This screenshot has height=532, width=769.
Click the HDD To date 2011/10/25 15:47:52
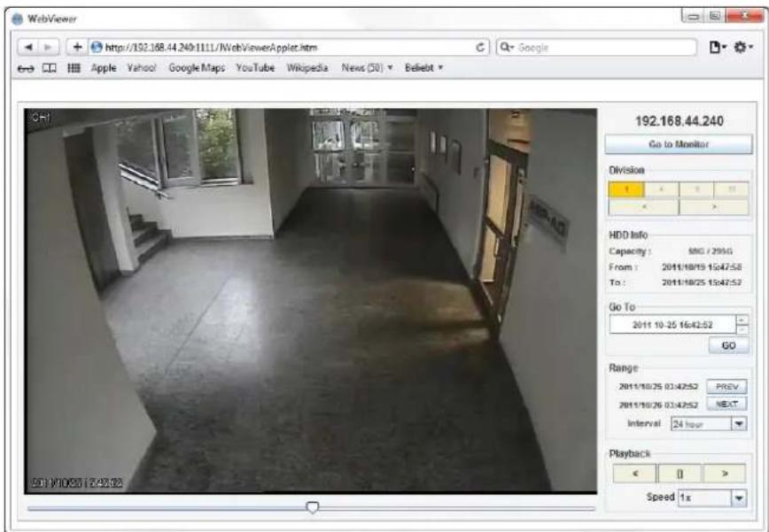(x=702, y=282)
